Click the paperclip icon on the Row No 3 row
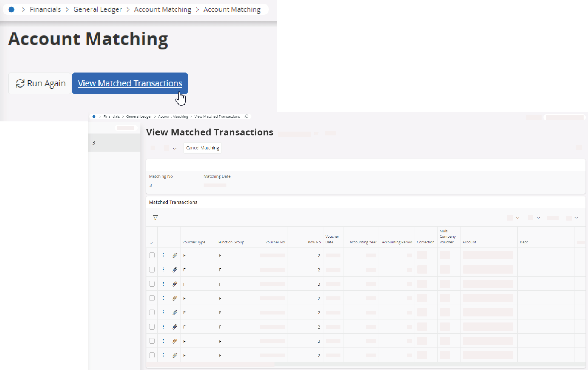This screenshot has height=370, width=588. pos(174,284)
